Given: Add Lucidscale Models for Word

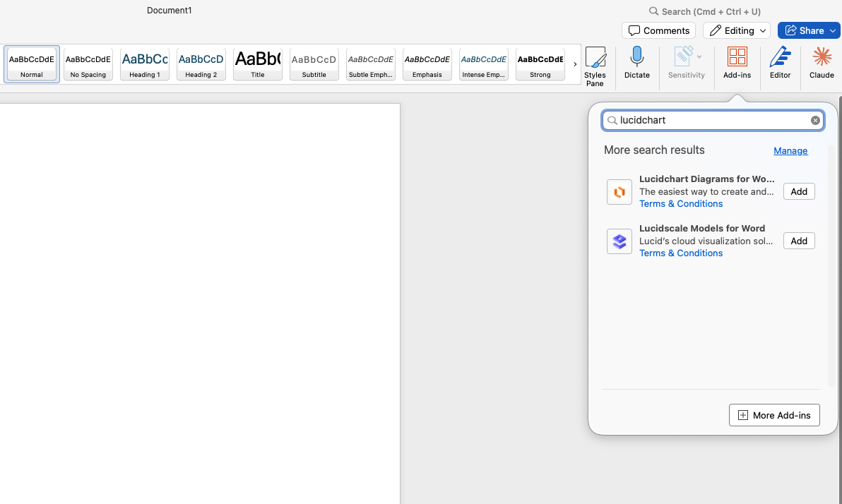Looking at the screenshot, I should (798, 241).
